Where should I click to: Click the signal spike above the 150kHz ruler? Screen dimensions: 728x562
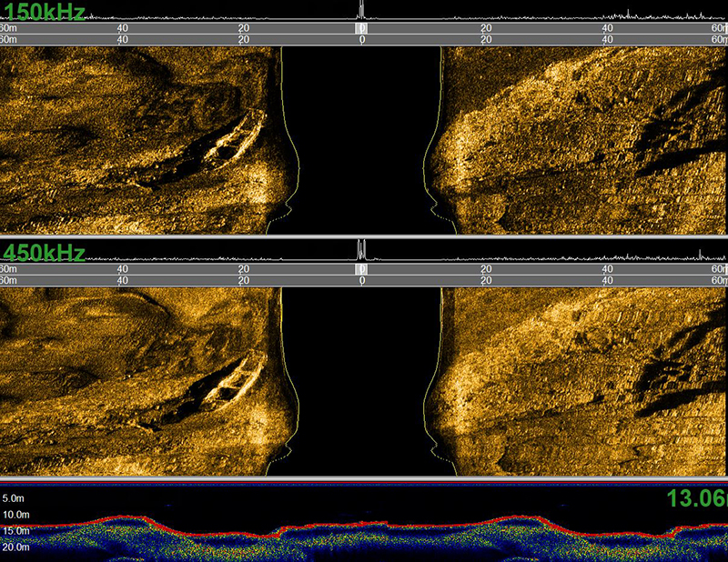click(x=361, y=10)
